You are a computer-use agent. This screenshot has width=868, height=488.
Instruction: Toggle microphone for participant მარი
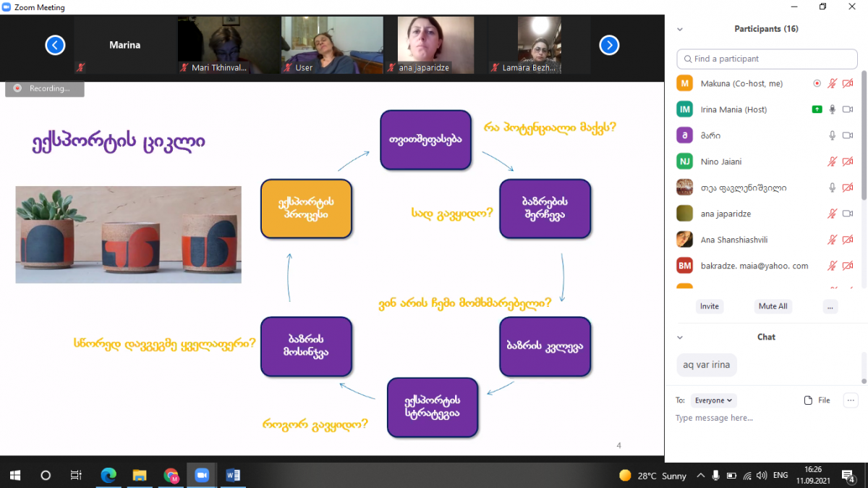(x=833, y=135)
